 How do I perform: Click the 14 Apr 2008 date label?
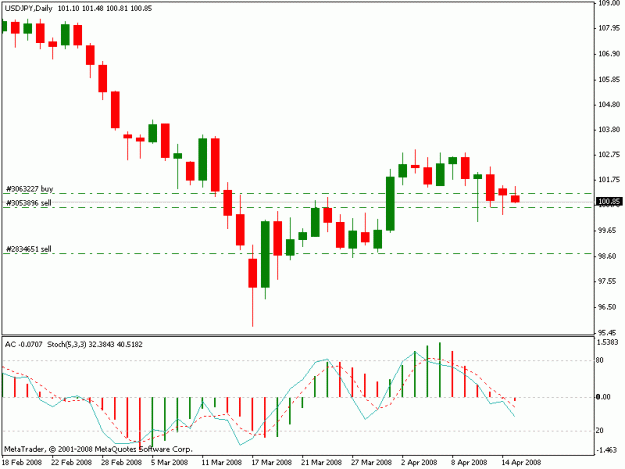522,462
